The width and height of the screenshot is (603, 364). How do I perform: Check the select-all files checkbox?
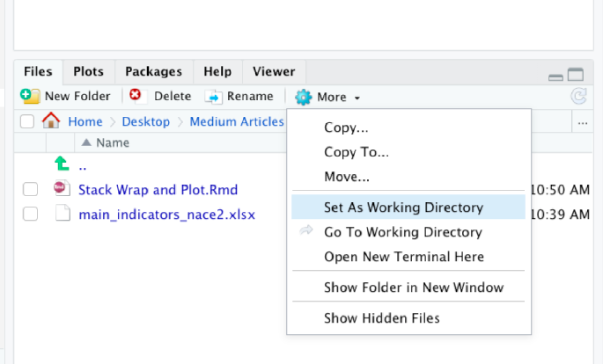(27, 121)
